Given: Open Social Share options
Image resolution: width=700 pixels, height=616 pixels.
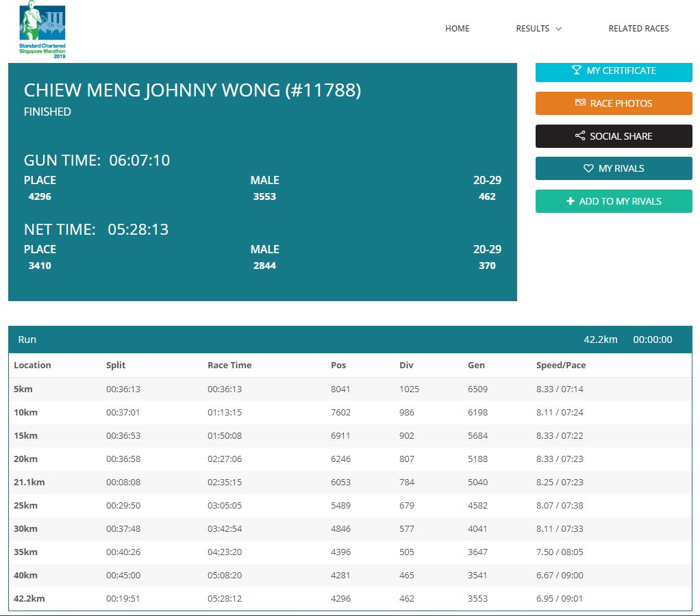Looking at the screenshot, I should [x=614, y=136].
